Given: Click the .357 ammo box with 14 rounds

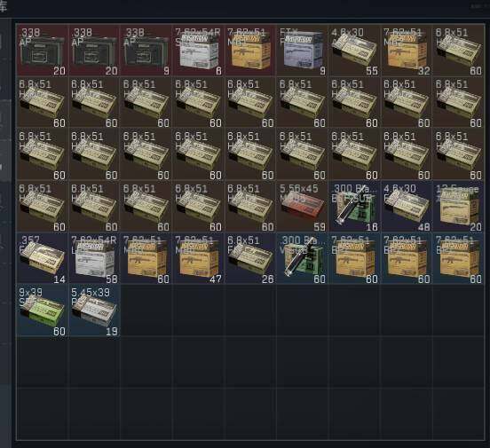Looking at the screenshot, I should click(x=43, y=259).
